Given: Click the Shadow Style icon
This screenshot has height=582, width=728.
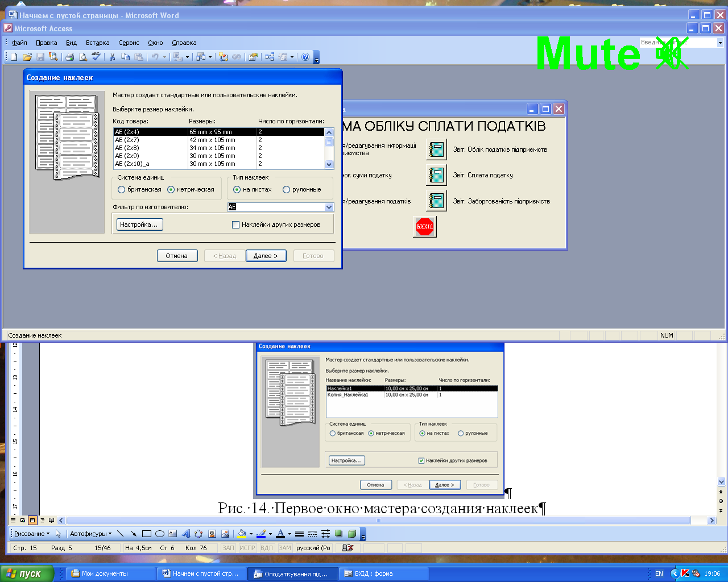Looking at the screenshot, I should 339,534.
